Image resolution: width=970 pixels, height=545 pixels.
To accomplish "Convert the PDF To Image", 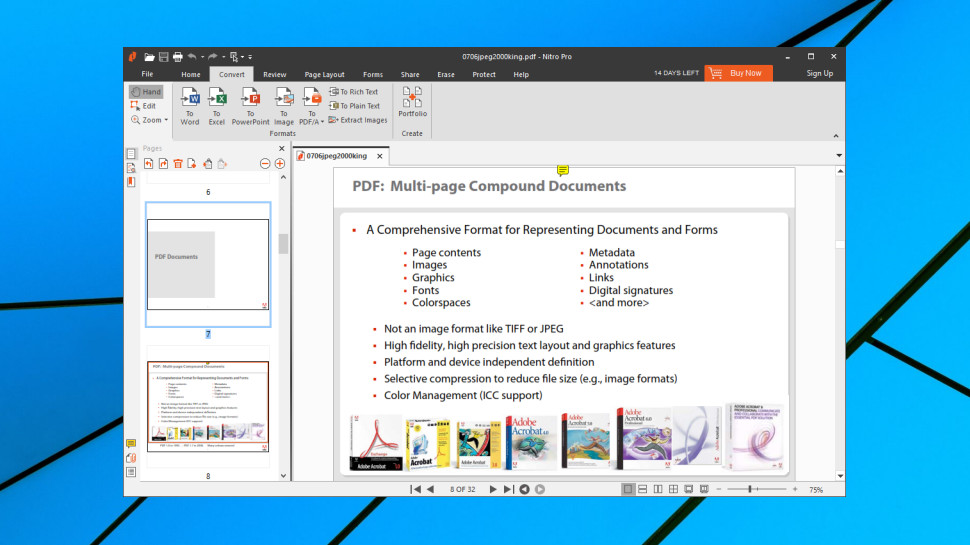I will 284,107.
